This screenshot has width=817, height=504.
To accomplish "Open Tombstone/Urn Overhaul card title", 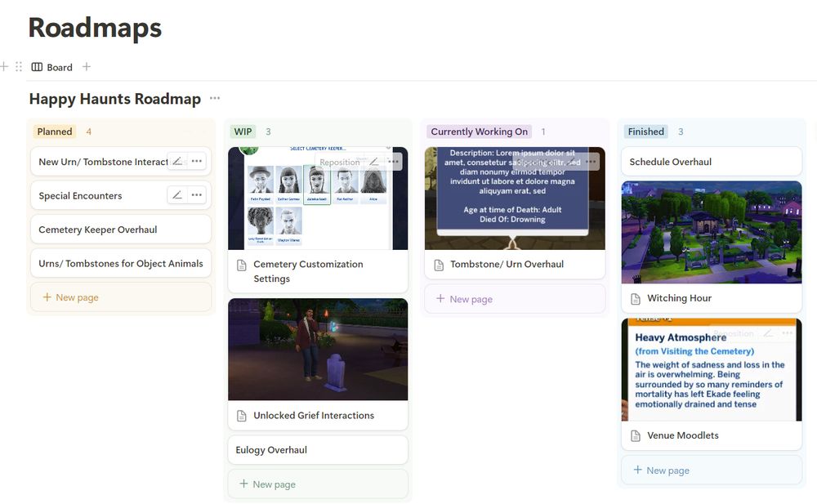I will 507,264.
